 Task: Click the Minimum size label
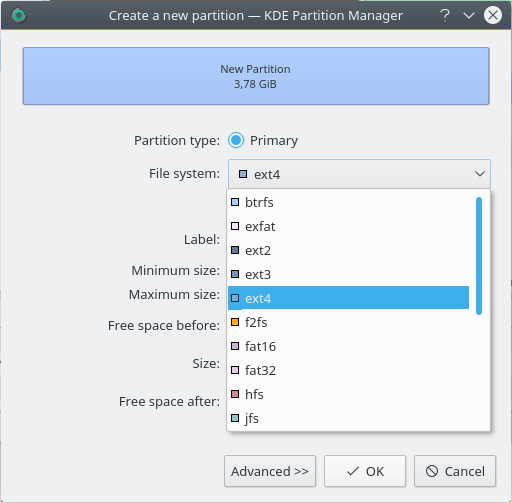[176, 271]
